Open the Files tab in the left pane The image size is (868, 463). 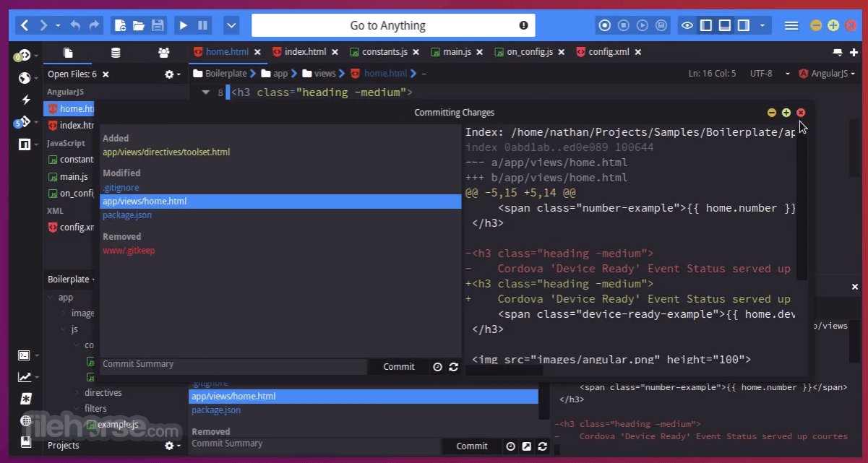coord(68,53)
